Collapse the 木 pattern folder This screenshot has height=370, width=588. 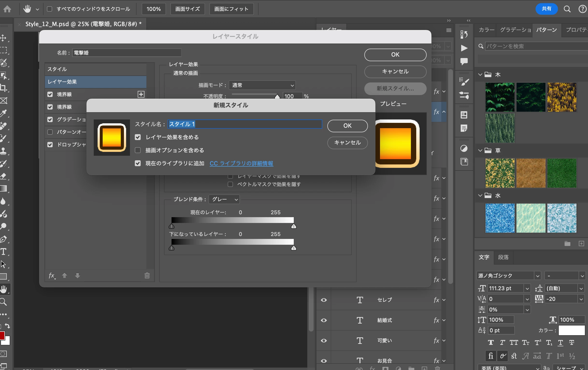click(480, 74)
